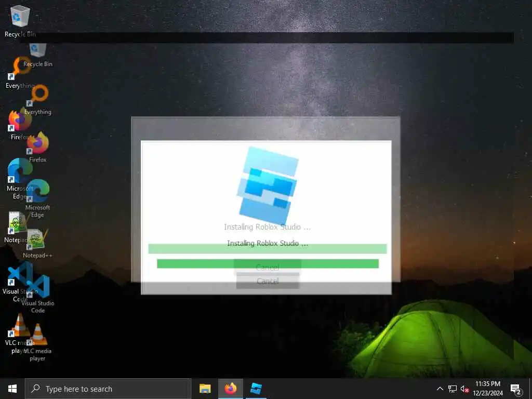Open File Explorer from the taskbar
This screenshot has width=532, height=399.
pos(205,389)
